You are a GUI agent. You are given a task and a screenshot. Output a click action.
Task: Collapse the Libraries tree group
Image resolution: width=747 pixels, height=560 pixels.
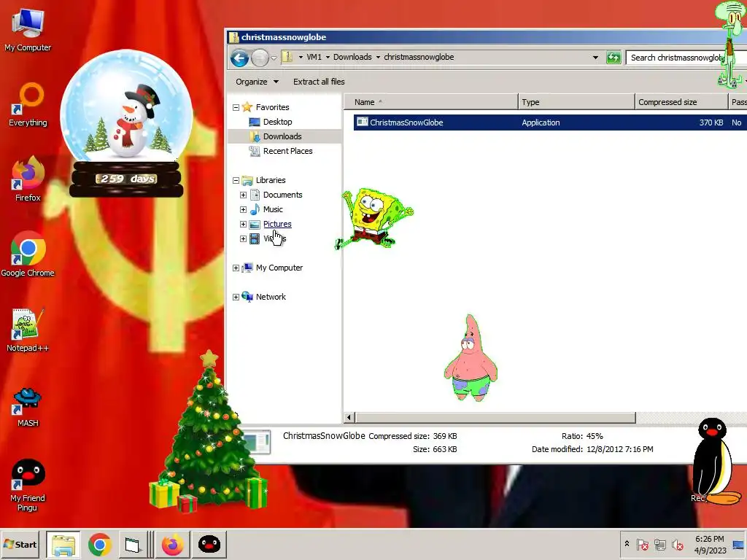click(236, 181)
